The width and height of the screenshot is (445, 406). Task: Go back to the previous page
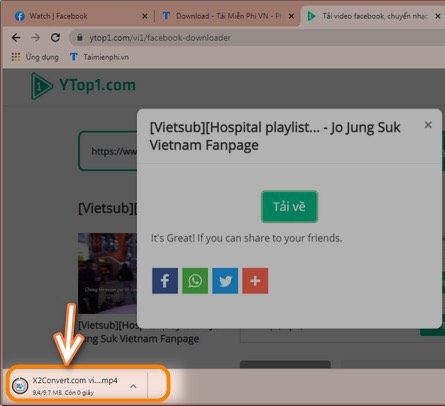coord(16,38)
